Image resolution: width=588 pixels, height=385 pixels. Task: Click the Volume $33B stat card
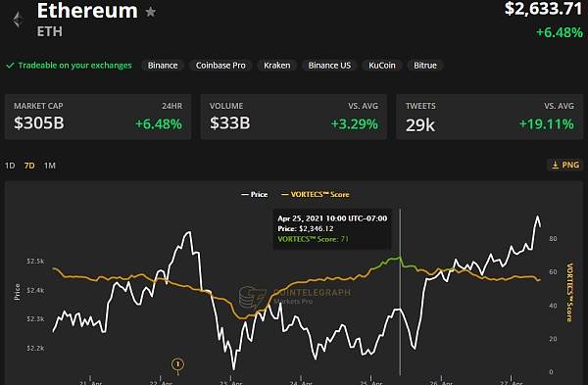294,117
